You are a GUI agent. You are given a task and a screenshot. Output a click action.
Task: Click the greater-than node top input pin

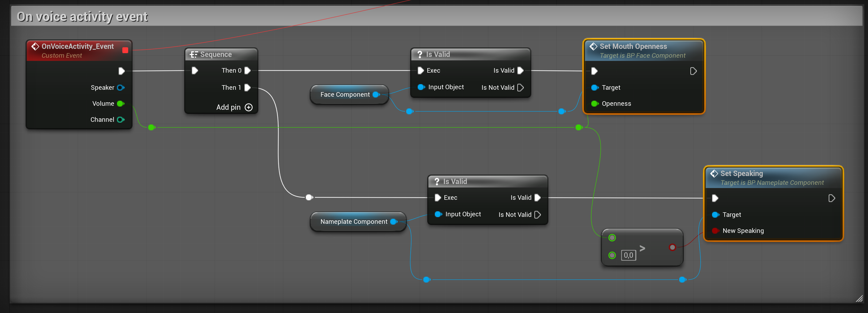tap(612, 238)
